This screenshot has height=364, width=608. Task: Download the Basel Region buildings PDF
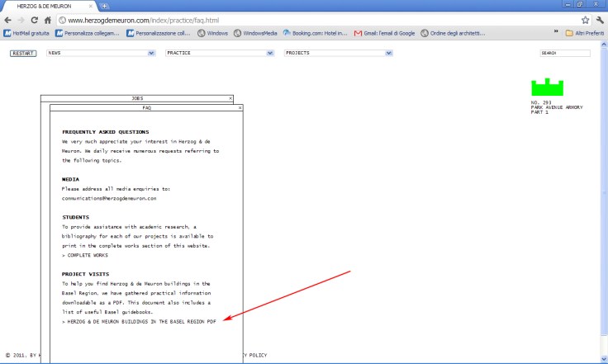(139, 321)
